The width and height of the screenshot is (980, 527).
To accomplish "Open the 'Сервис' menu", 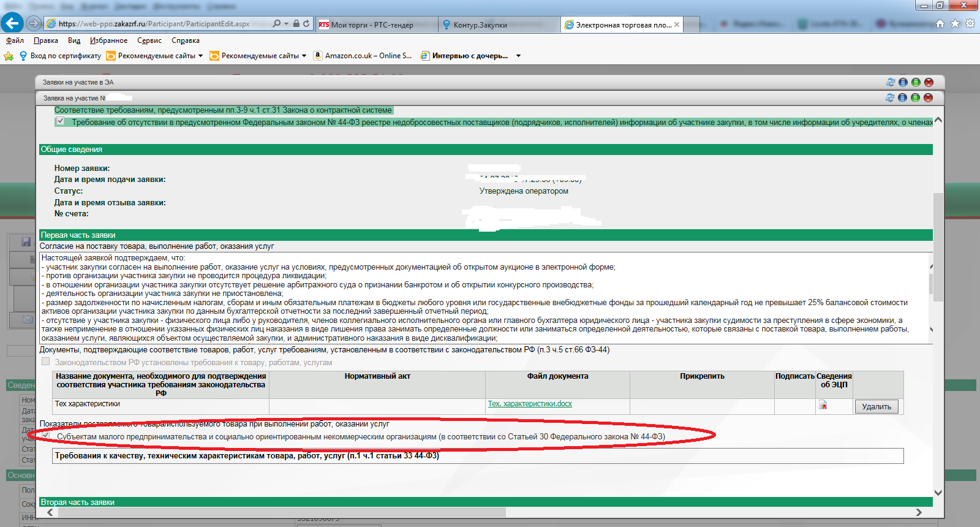I will click(x=149, y=40).
